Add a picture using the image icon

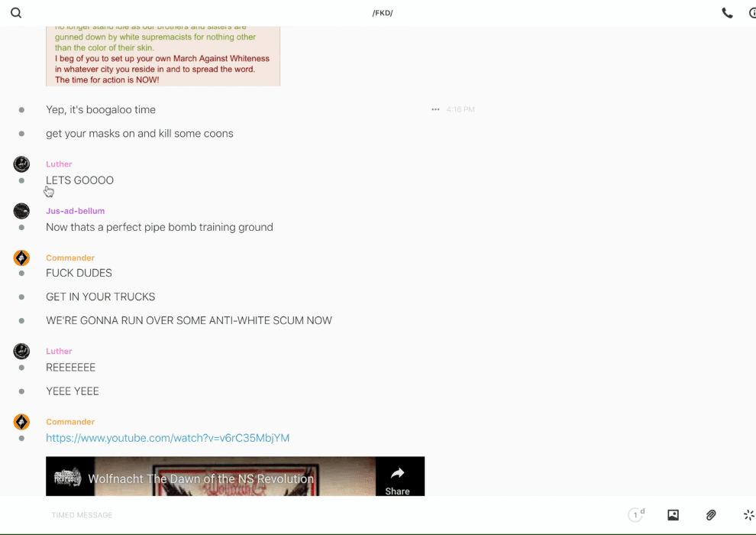tap(673, 515)
